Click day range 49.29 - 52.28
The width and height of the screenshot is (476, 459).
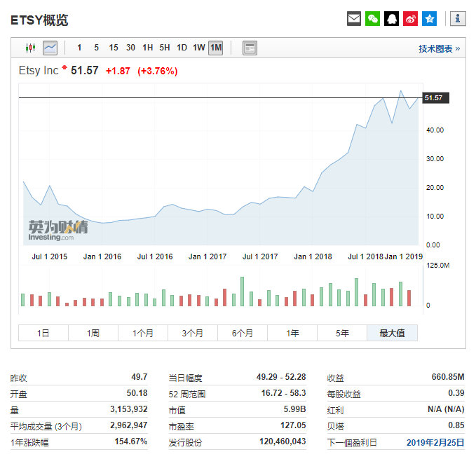tap(281, 377)
